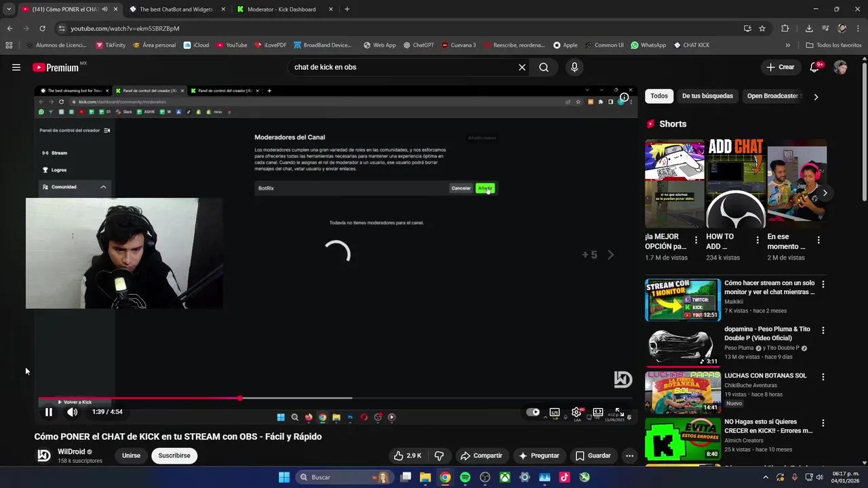Click the taskbar Buscar search box
Image resolution: width=868 pixels, height=488 pixels.
(346, 477)
